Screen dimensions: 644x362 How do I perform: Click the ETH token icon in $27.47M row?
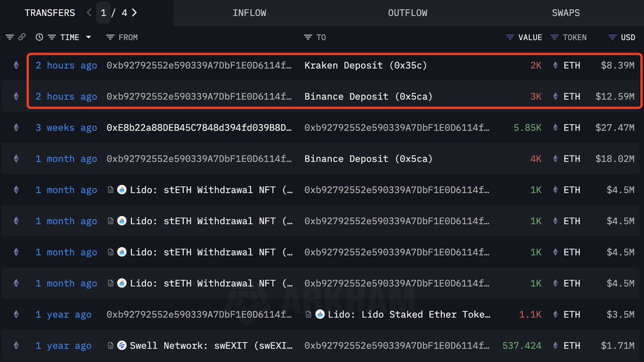click(555, 128)
